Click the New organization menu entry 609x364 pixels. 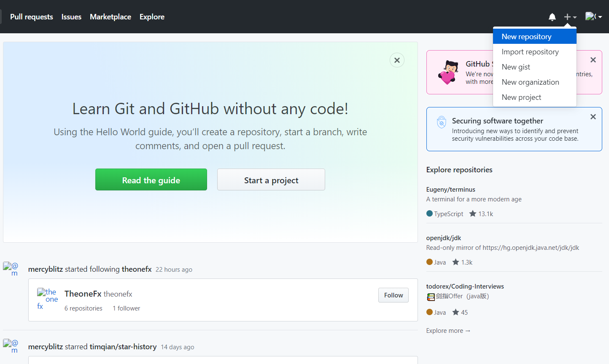click(530, 82)
